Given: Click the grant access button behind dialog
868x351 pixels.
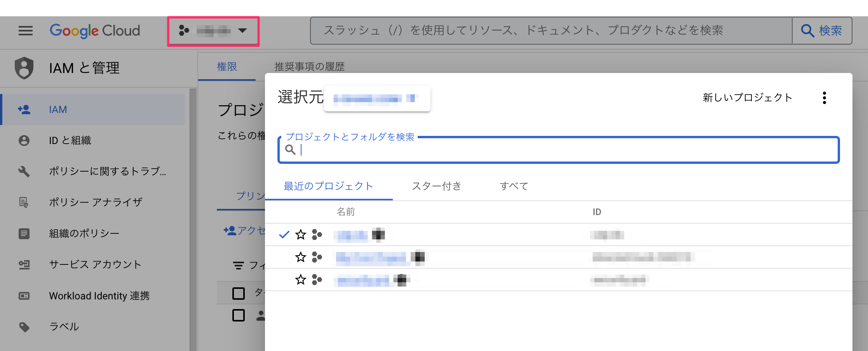Looking at the screenshot, I should (244, 231).
